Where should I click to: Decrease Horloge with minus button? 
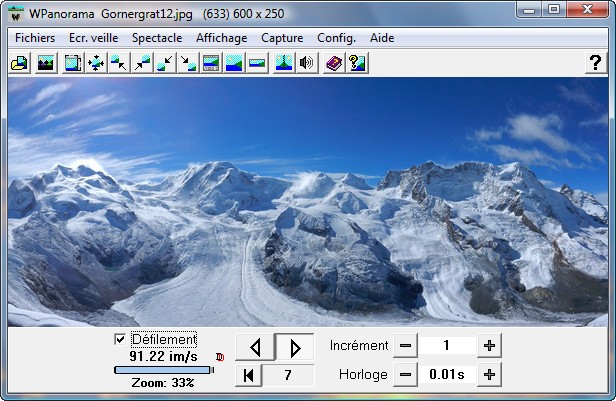click(405, 375)
